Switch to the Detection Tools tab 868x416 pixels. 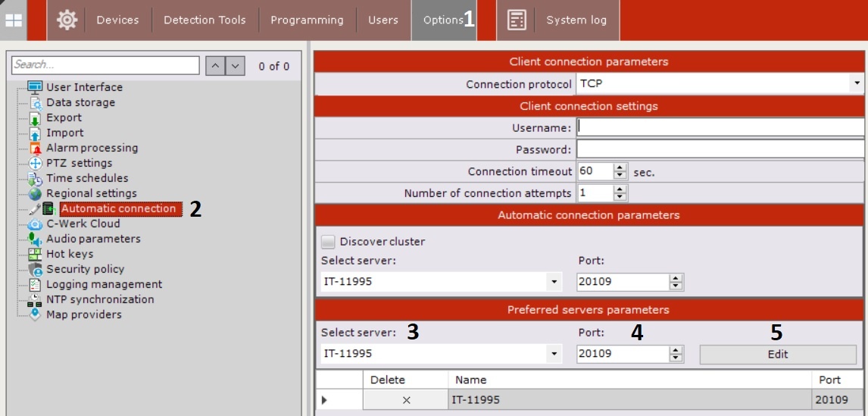pyautogui.click(x=205, y=20)
